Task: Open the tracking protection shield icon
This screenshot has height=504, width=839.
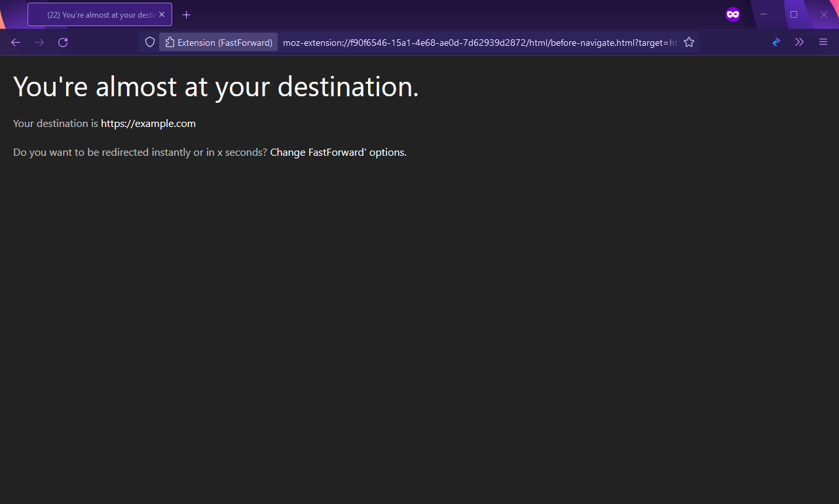Action: tap(150, 42)
